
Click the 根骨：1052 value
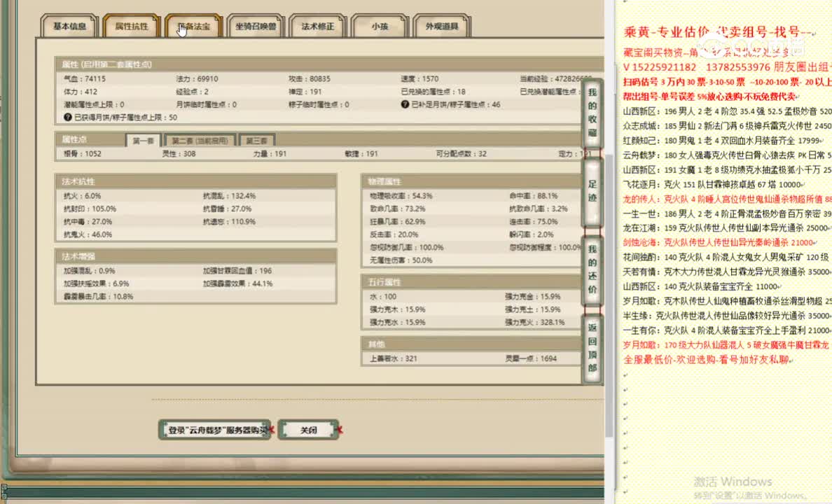pyautogui.click(x=82, y=154)
